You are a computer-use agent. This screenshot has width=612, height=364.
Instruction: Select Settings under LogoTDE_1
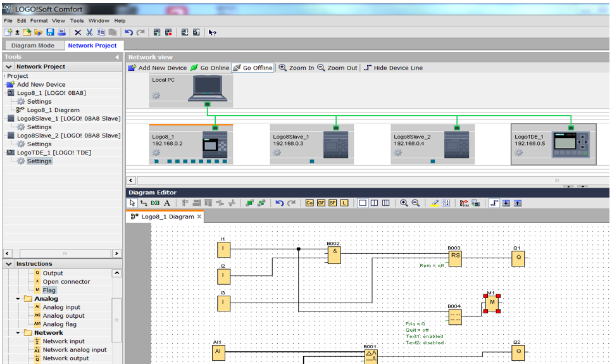click(x=39, y=161)
